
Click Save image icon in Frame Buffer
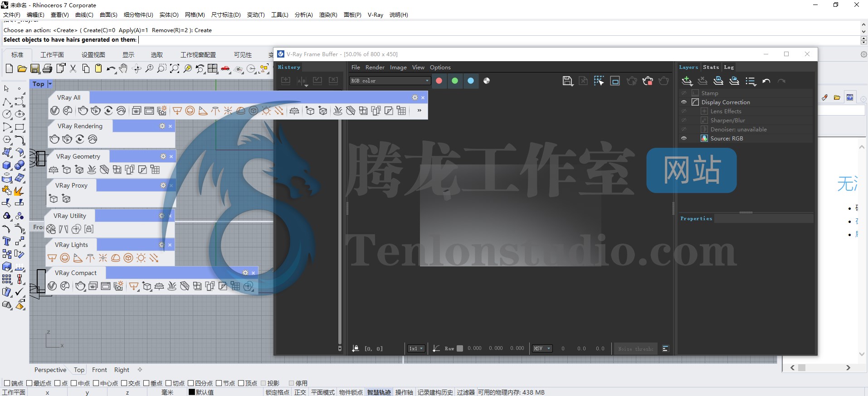(567, 81)
